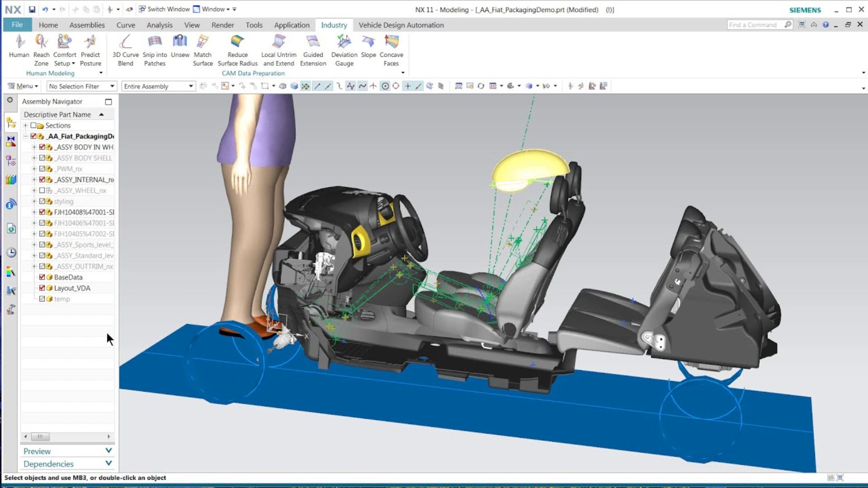Expand the _ASSY_OUTTRIM_nx node
The width and height of the screenshot is (868, 488).
34,267
